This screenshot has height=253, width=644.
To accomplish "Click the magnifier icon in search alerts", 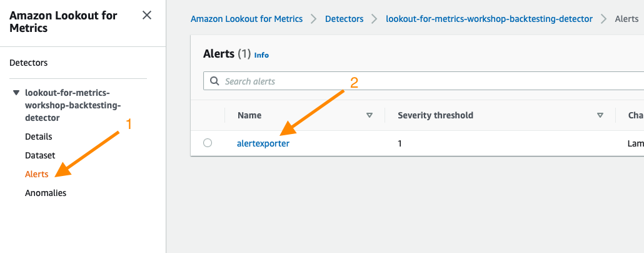I will (214, 81).
